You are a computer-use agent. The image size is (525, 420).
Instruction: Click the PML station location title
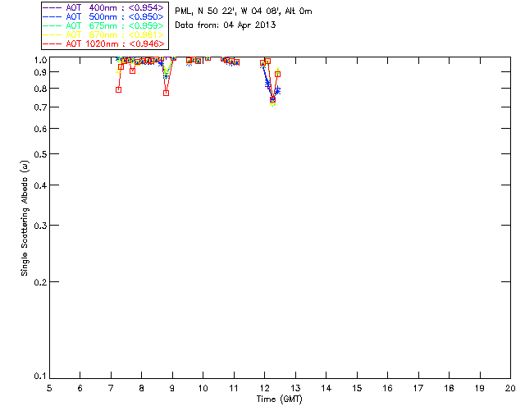tap(244, 11)
